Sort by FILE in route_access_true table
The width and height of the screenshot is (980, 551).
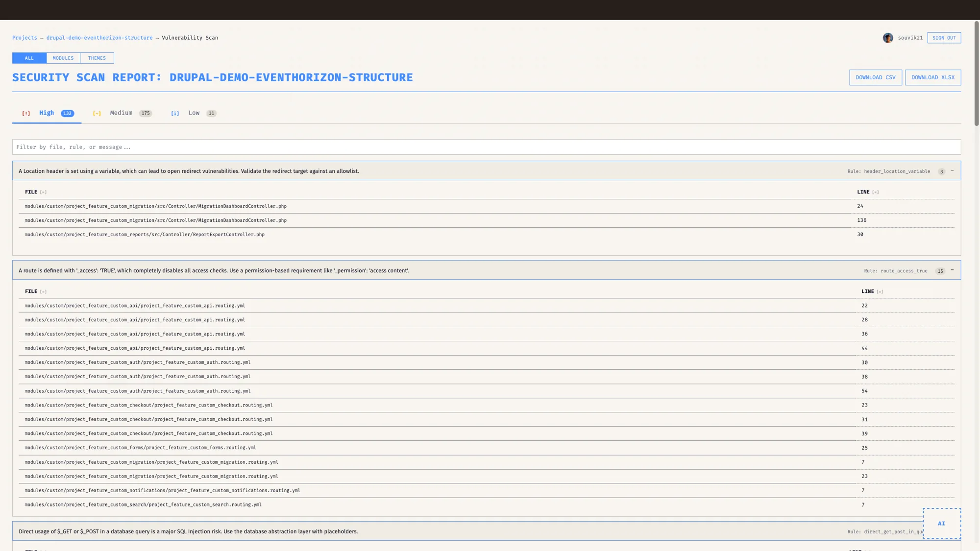(x=36, y=291)
